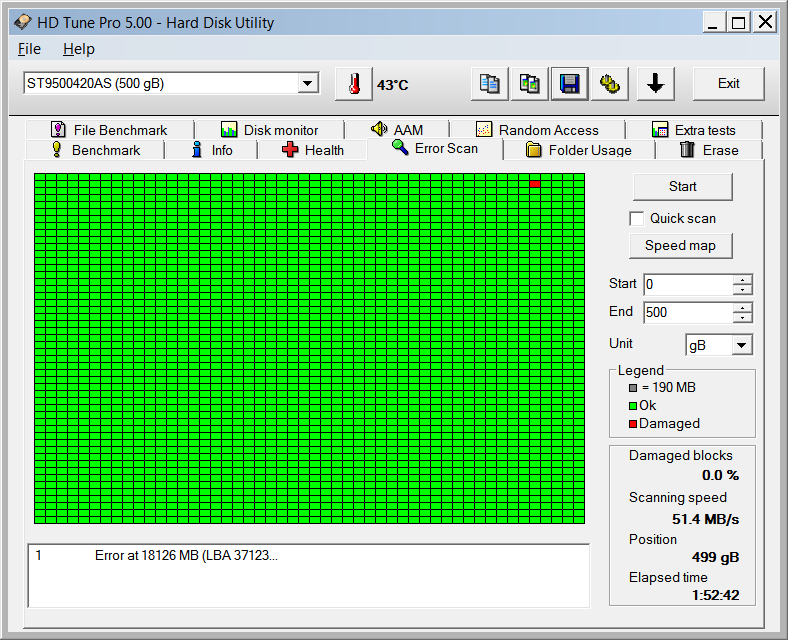The height and width of the screenshot is (640, 788).
Task: Copy info to clipboard toolbar icon
Action: click(x=489, y=84)
